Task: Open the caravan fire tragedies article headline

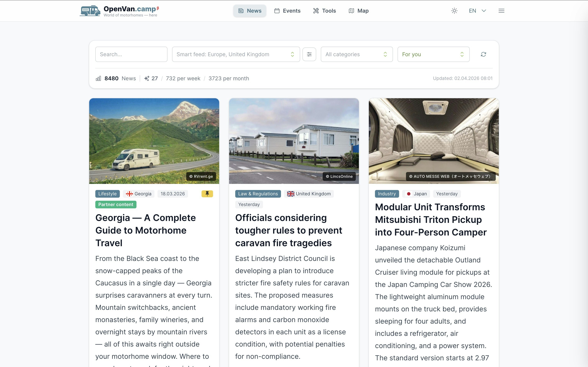Action: click(288, 230)
